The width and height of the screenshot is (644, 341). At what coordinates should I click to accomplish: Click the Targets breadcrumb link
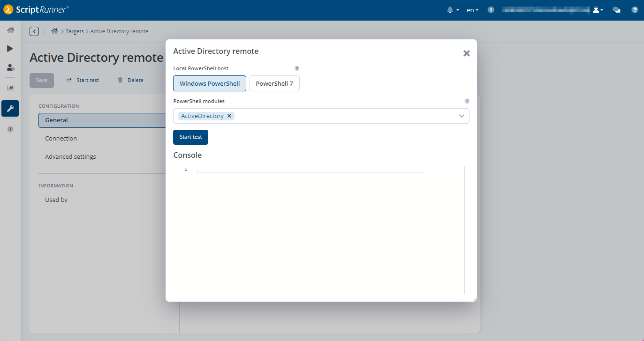pos(75,31)
